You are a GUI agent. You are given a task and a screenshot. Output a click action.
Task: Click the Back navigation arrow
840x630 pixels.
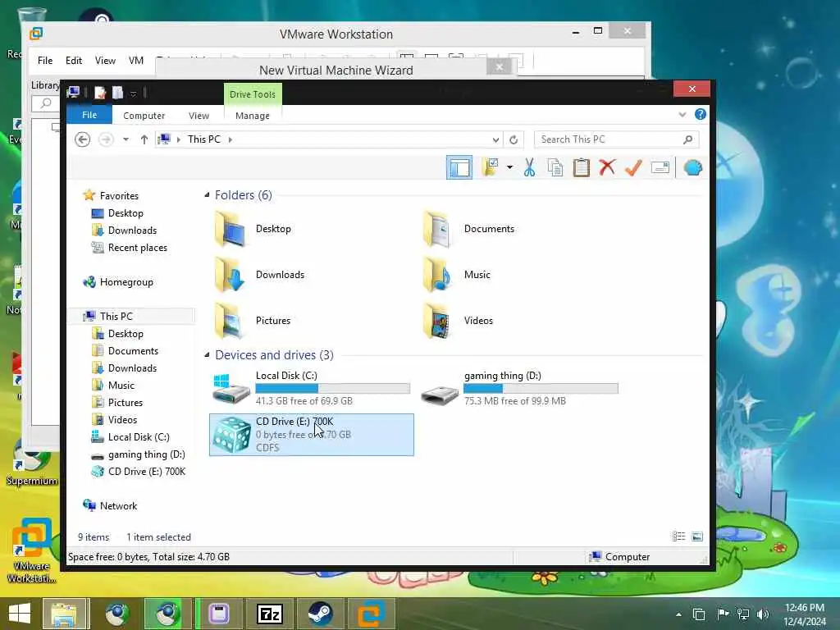pyautogui.click(x=82, y=139)
